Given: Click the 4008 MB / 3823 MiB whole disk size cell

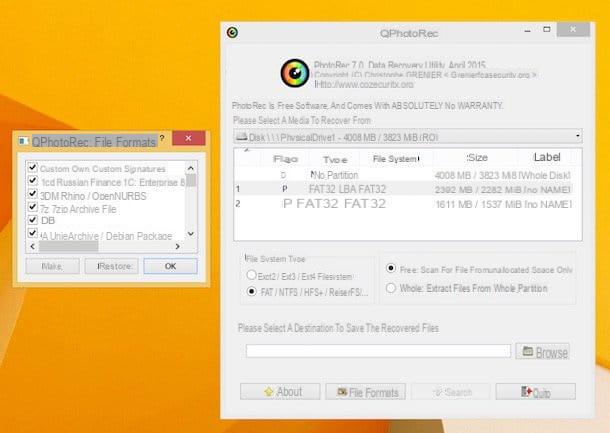Looking at the screenshot, I should click(473, 175).
